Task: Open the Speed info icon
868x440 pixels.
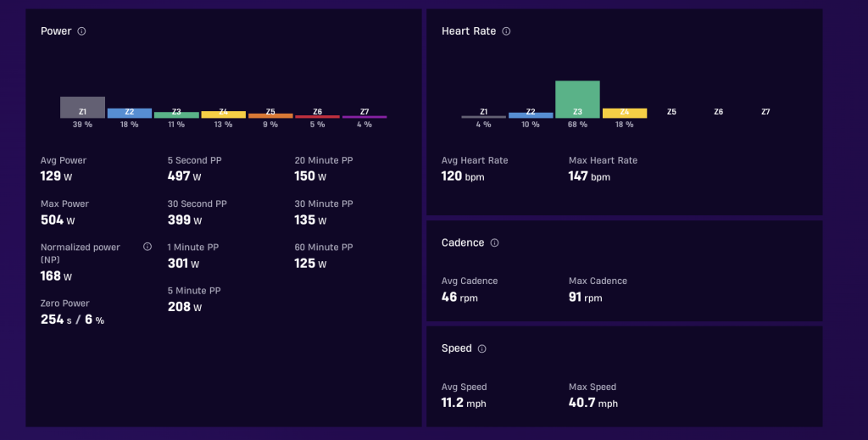Action: (x=481, y=348)
